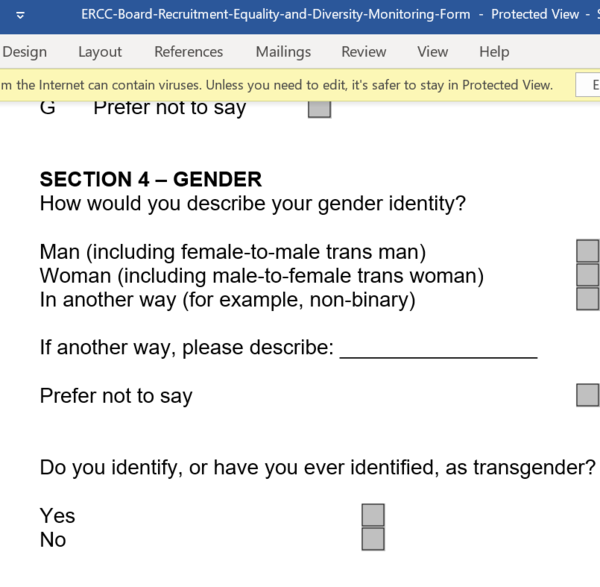Check gender section Prefer not to say box
Screen dimensions: 600x587
pos(588,395)
